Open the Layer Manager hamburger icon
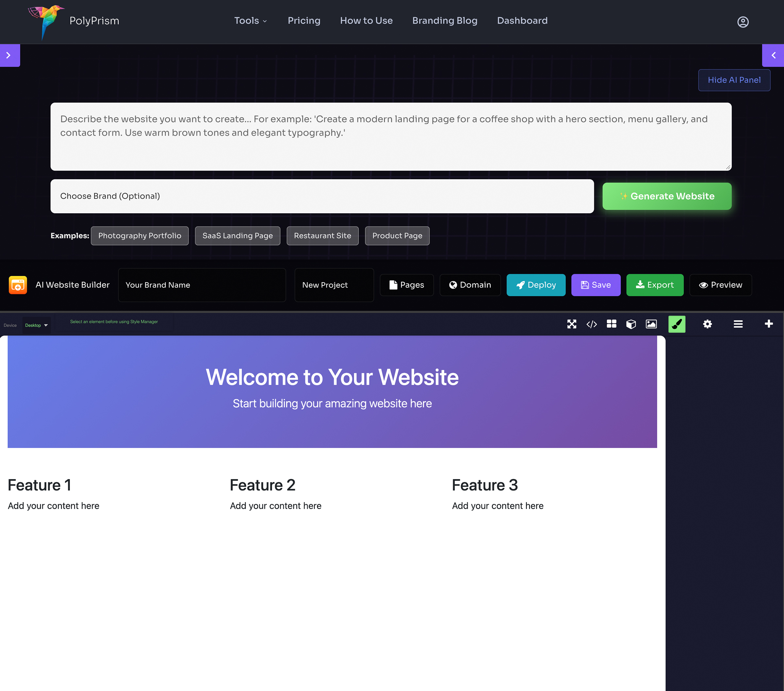Viewport: 784px width, 691px height. pos(738,324)
